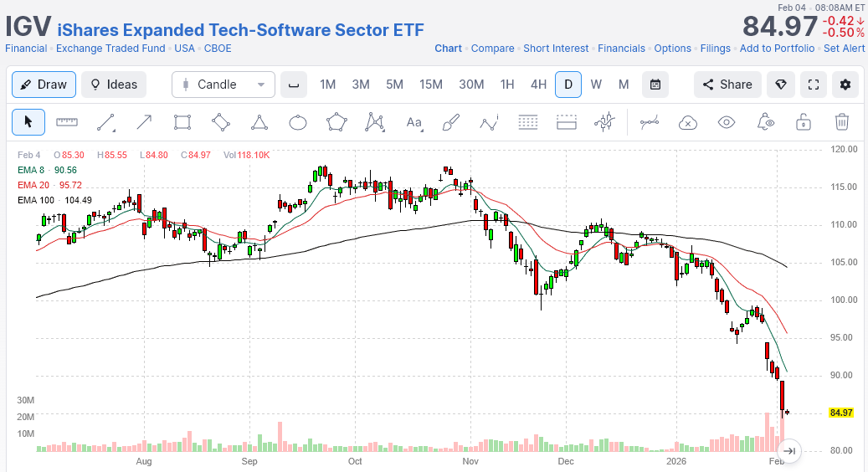The height and width of the screenshot is (472, 868).
Task: Click Exchange Traded Fund link
Action: coord(110,49)
